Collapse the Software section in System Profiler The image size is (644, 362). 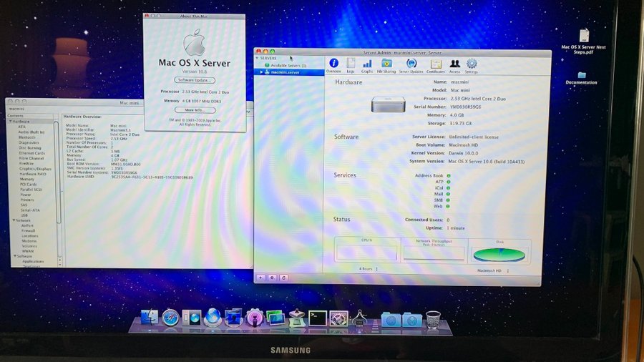15,256
